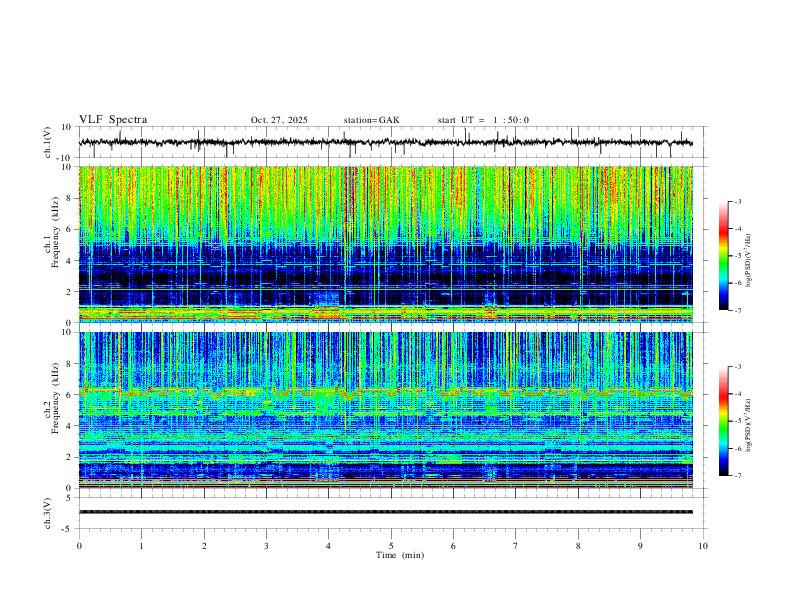Click the ch.2 colorbar log(PSD) label

click(749, 425)
